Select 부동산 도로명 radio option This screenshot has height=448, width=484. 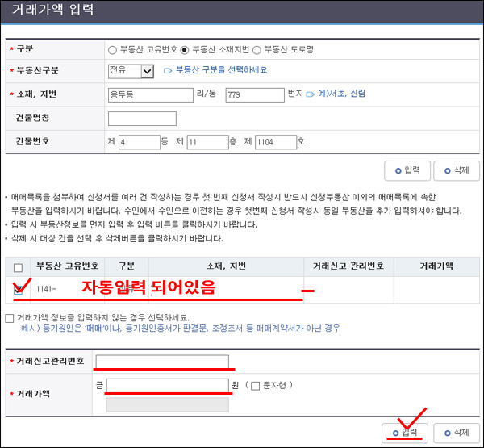point(257,50)
